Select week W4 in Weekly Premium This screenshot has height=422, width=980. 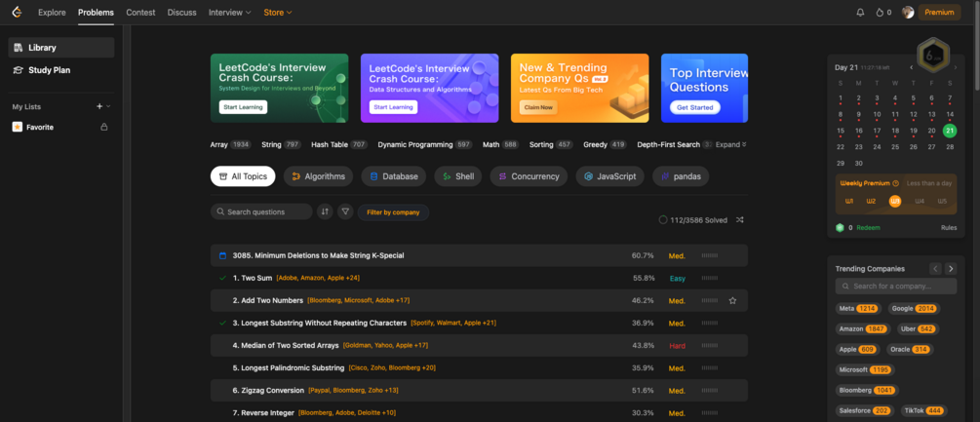pos(920,201)
